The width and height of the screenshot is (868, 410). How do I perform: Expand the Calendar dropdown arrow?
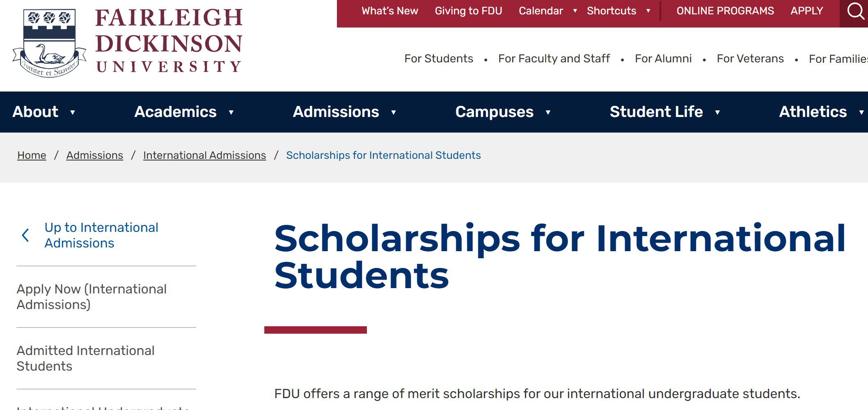(x=575, y=11)
